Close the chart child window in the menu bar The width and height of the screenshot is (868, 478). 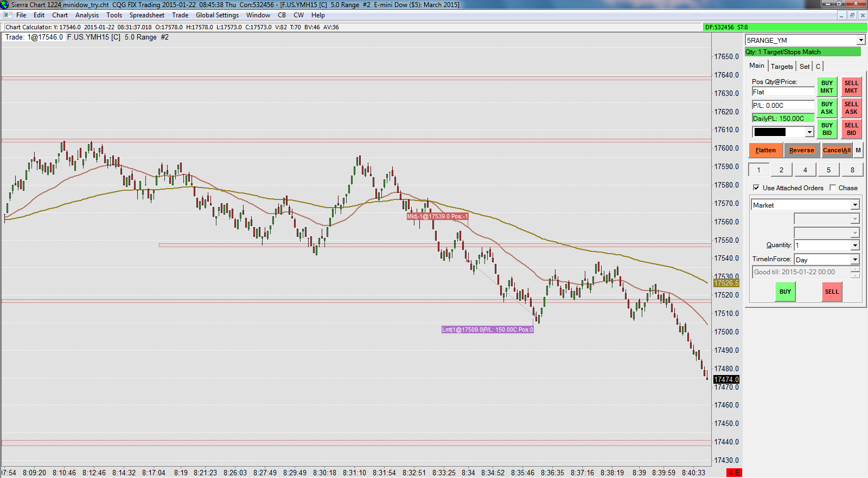pos(863,15)
